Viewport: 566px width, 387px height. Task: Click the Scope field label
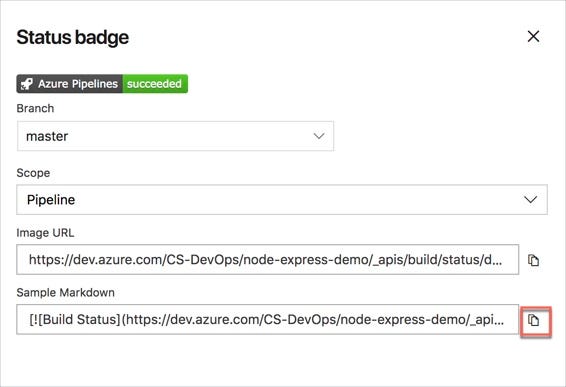point(33,173)
